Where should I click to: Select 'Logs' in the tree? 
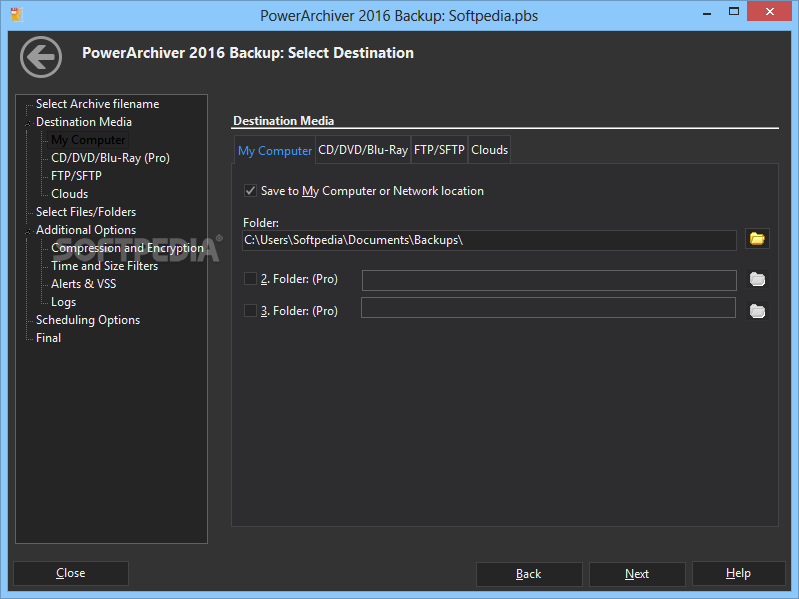(64, 302)
